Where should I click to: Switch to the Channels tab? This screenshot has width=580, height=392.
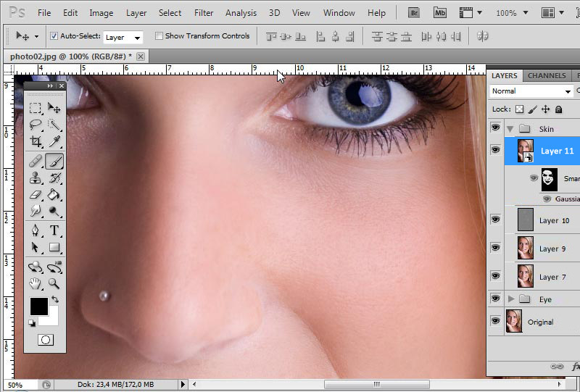(x=546, y=75)
